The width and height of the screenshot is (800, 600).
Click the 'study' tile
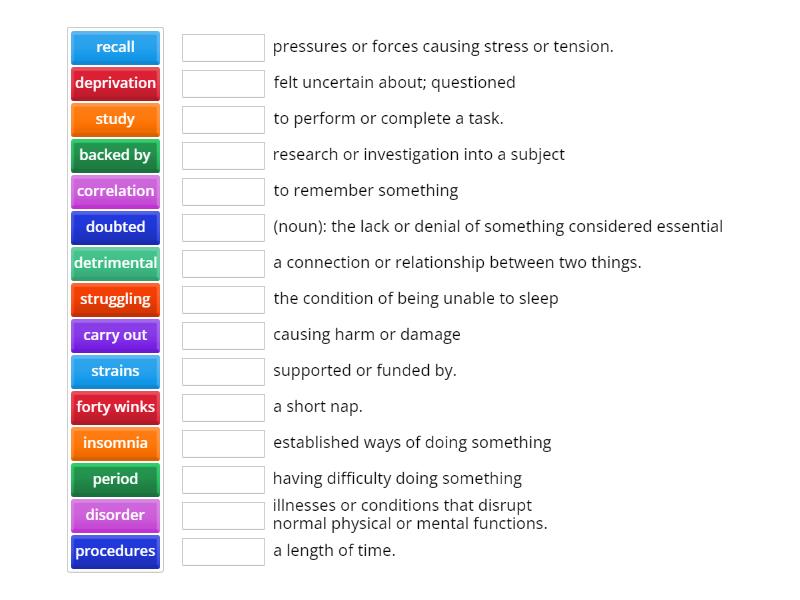115,119
